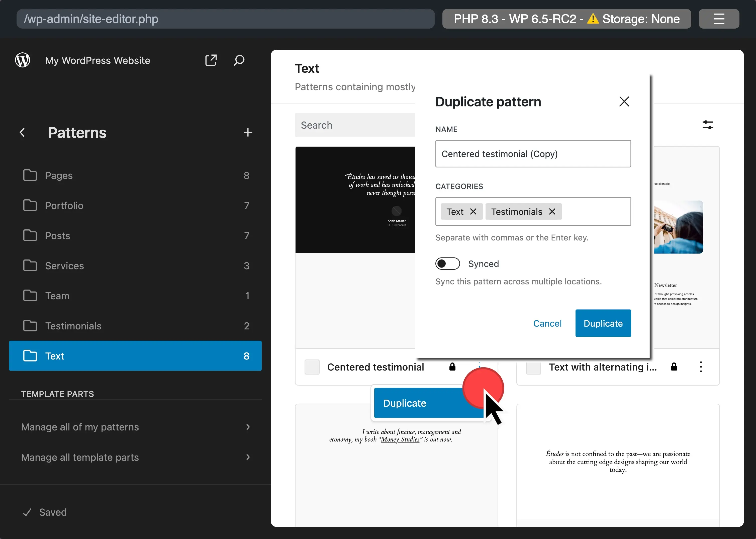756x539 pixels.
Task: Click the Cancel button in dialog
Action: tap(547, 323)
